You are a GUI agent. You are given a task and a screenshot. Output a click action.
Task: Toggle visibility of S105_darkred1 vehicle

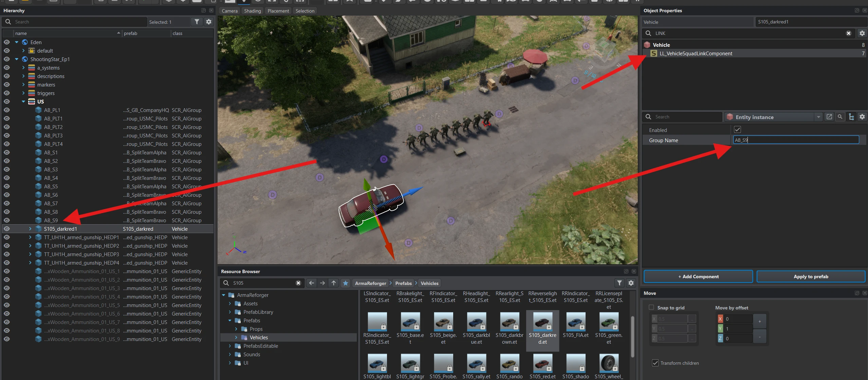coord(6,229)
